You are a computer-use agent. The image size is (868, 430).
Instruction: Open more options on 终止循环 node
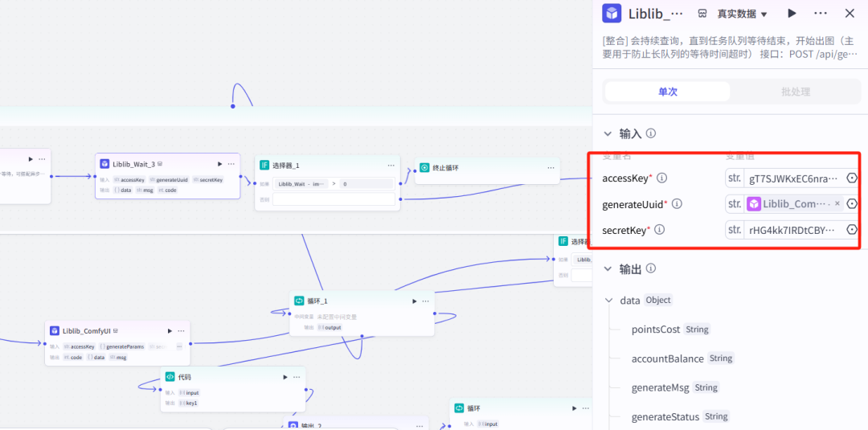click(x=551, y=167)
